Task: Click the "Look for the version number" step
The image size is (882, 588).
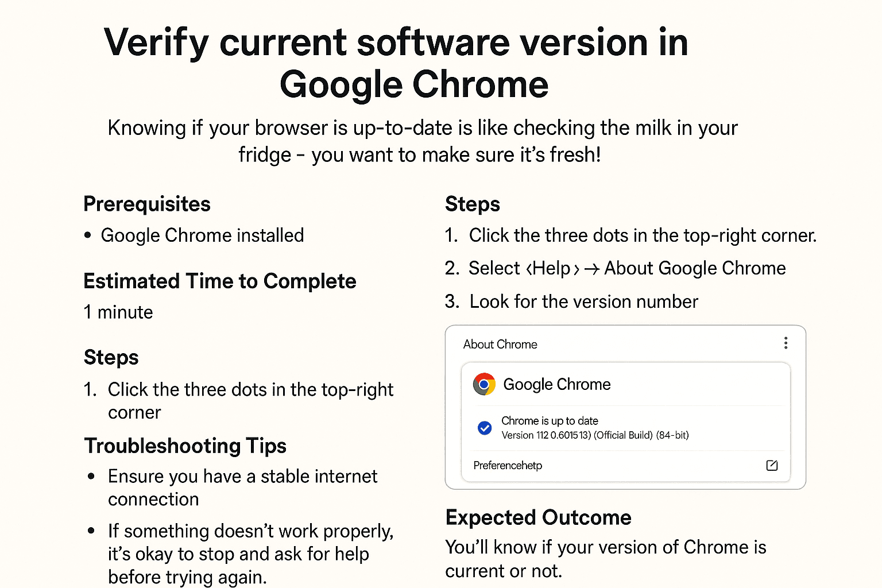Action: pyautogui.click(x=583, y=301)
